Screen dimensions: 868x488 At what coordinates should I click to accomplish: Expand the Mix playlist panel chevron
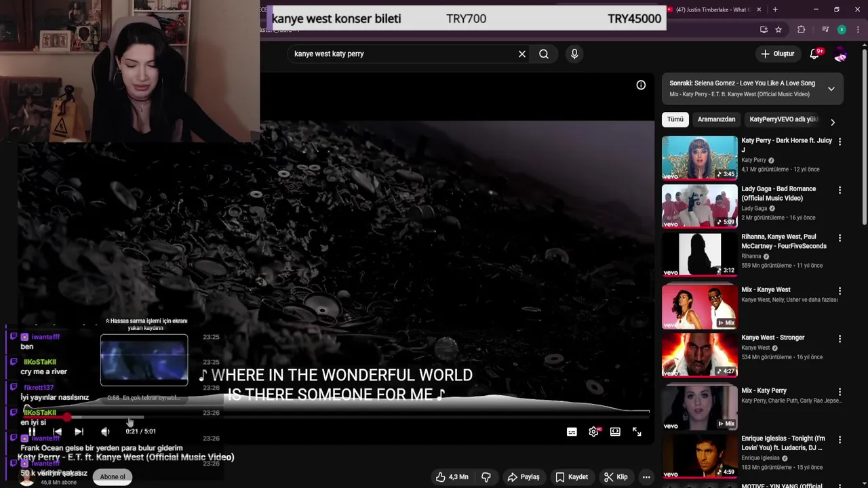point(831,89)
